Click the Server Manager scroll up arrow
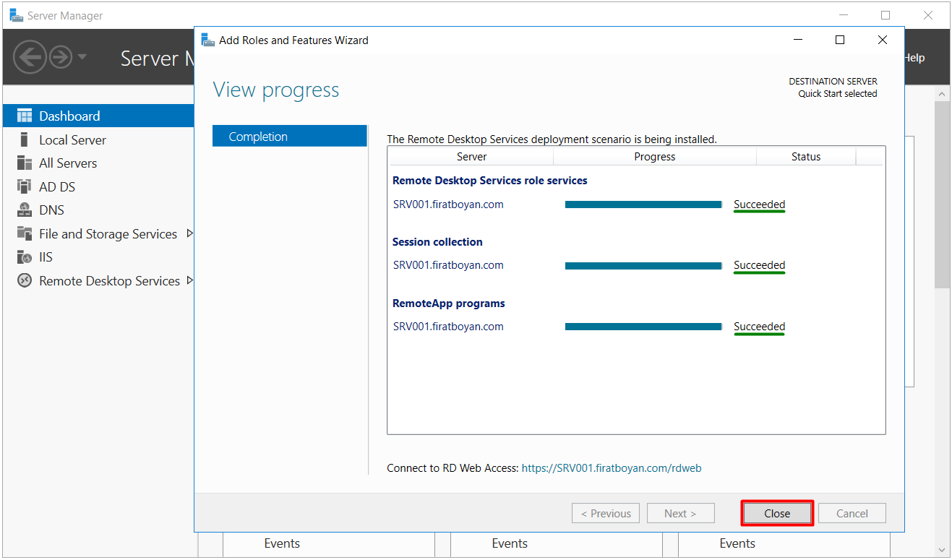The width and height of the screenshot is (952, 560). 942,94
